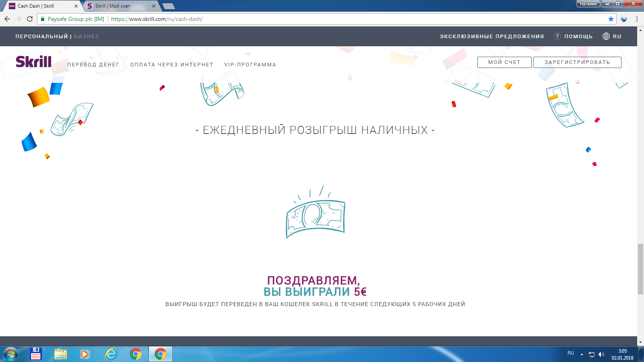Open Internet Explorer from taskbar

click(111, 354)
